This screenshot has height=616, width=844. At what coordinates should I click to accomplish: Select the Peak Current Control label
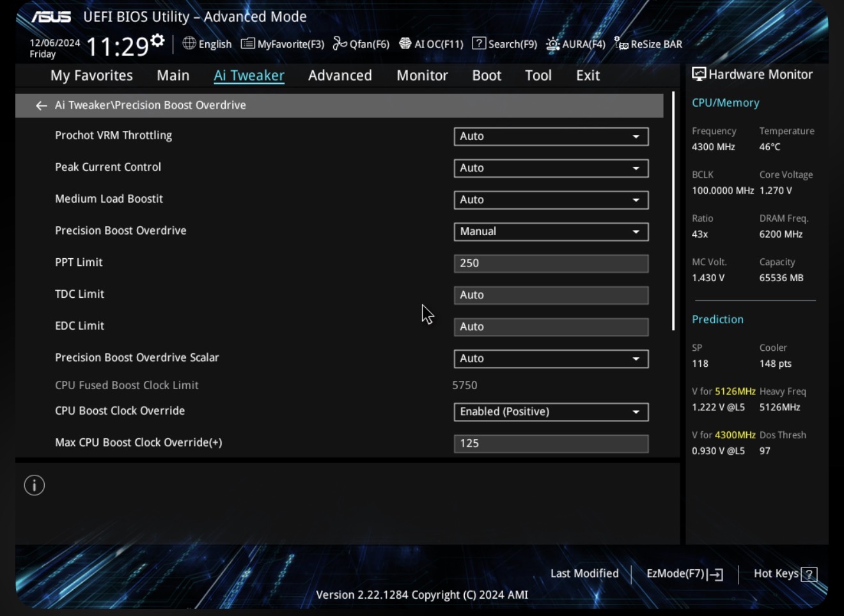(108, 167)
